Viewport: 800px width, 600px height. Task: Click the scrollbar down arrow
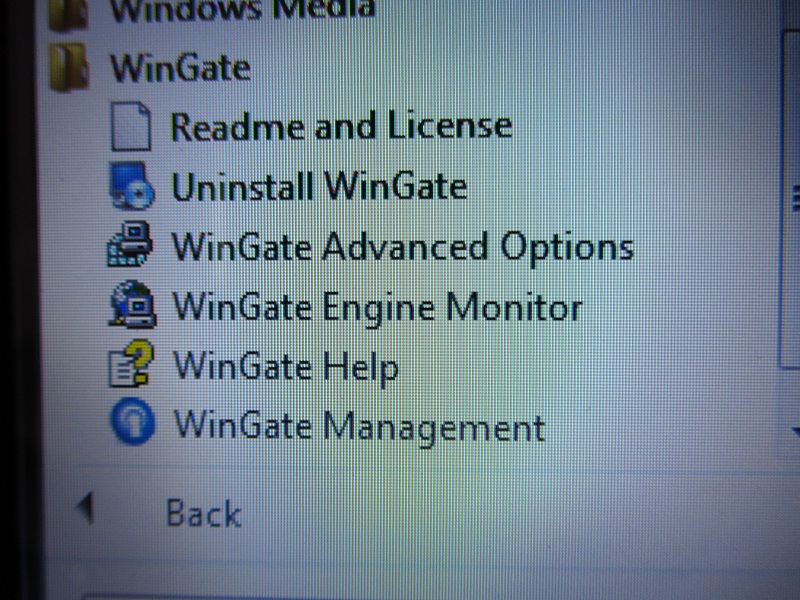tap(795, 432)
